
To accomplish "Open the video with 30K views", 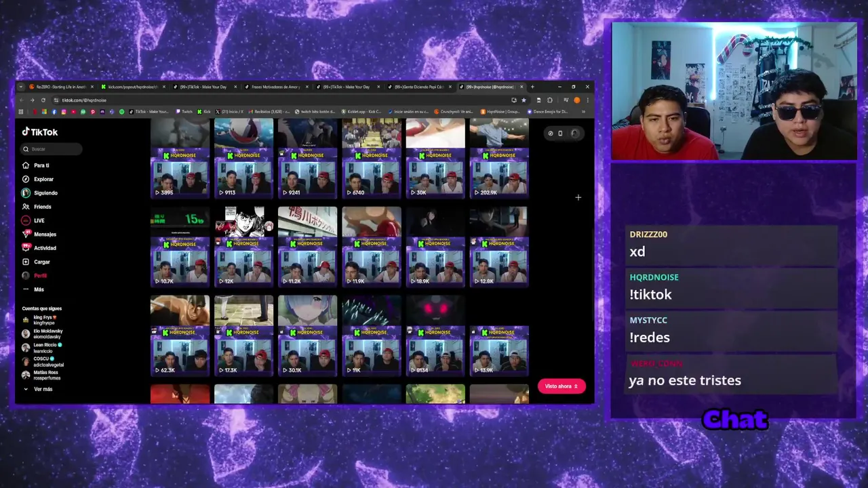I will (435, 158).
